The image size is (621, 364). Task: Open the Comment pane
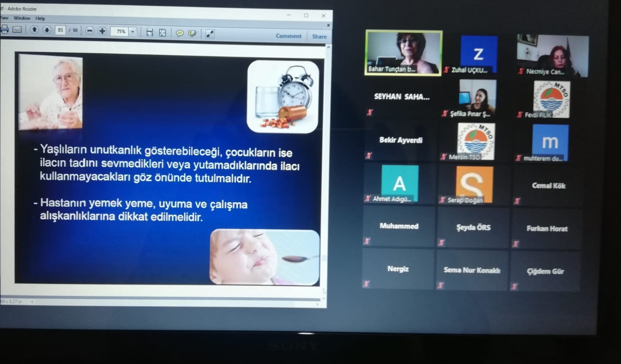click(x=288, y=36)
